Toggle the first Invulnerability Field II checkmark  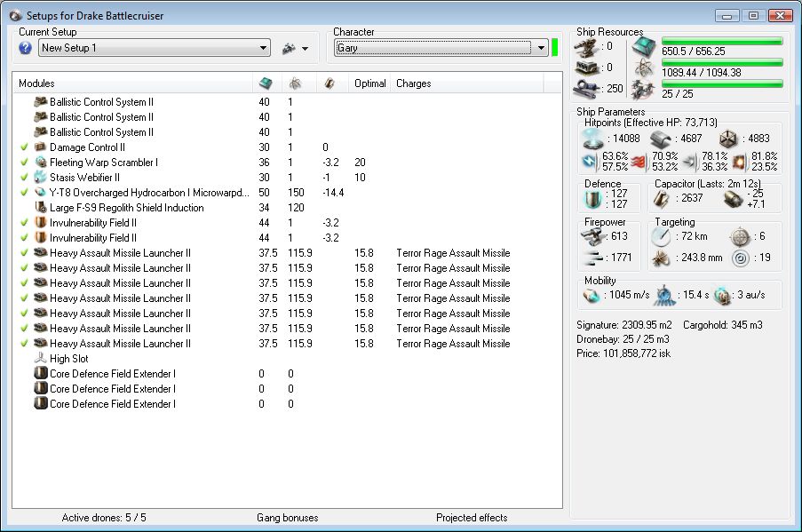(x=24, y=223)
